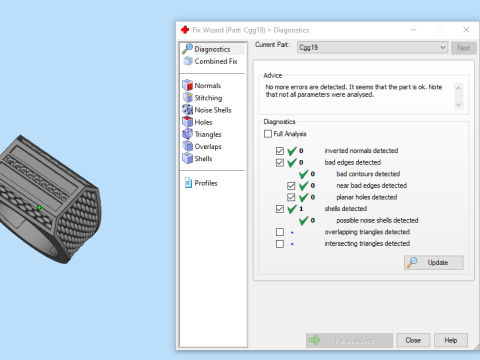Go to the Normals page
The height and width of the screenshot is (360, 480).
(208, 86)
